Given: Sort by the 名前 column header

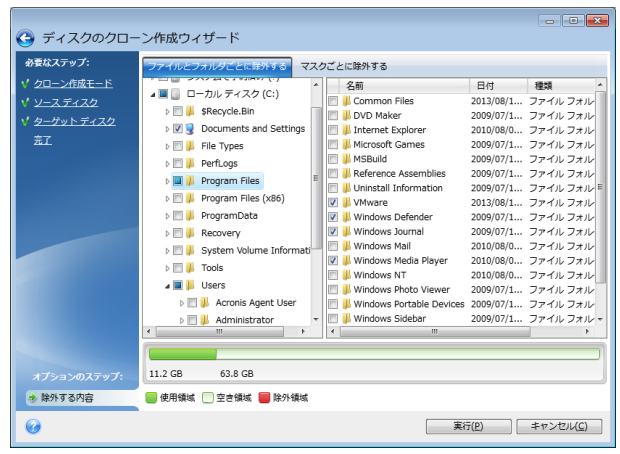Looking at the screenshot, I should [404, 85].
